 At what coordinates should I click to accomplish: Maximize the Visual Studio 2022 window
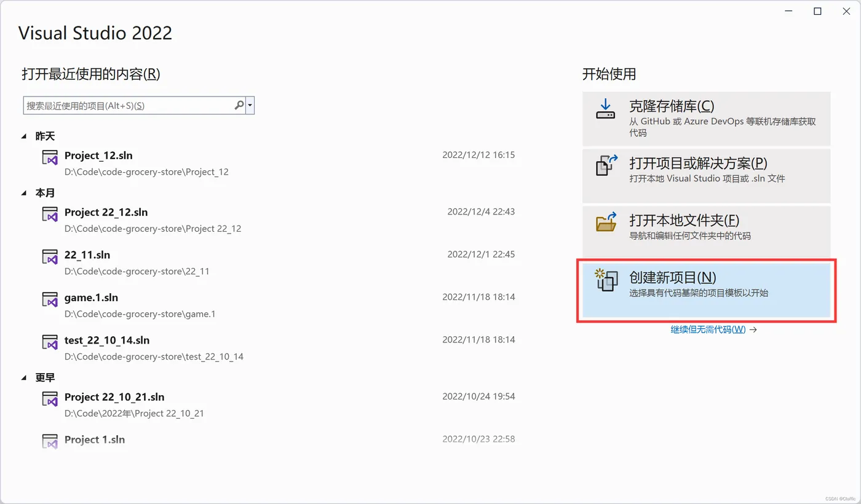click(x=817, y=11)
